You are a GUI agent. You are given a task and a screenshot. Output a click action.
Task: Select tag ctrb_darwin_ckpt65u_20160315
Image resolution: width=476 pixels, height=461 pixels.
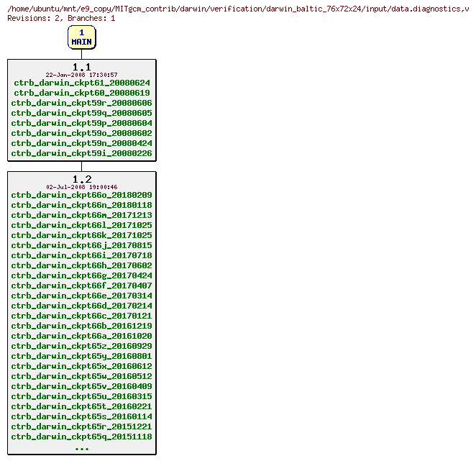[82, 396]
